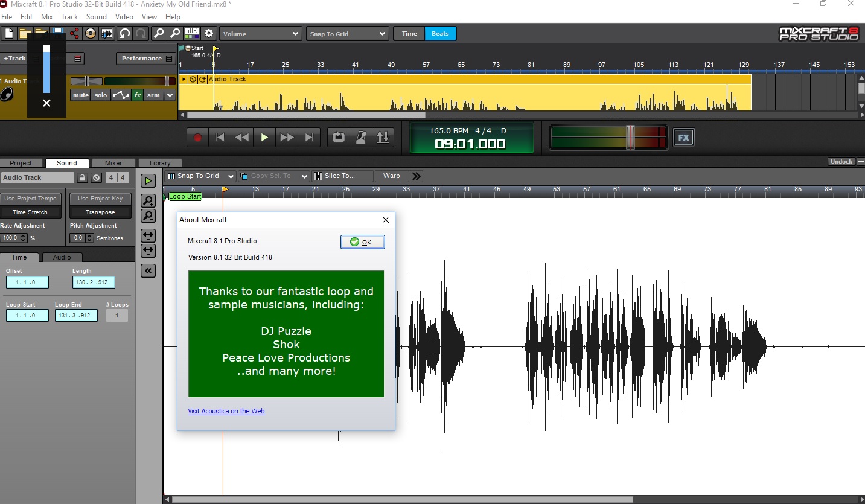Follow Visit Acoustica on the Web link

226,411
